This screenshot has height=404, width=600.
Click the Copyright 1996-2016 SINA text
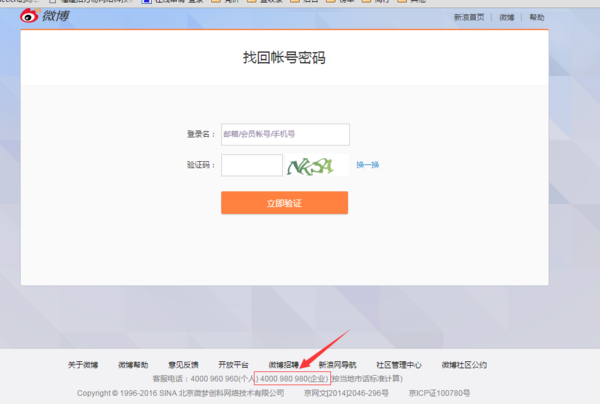click(180, 393)
